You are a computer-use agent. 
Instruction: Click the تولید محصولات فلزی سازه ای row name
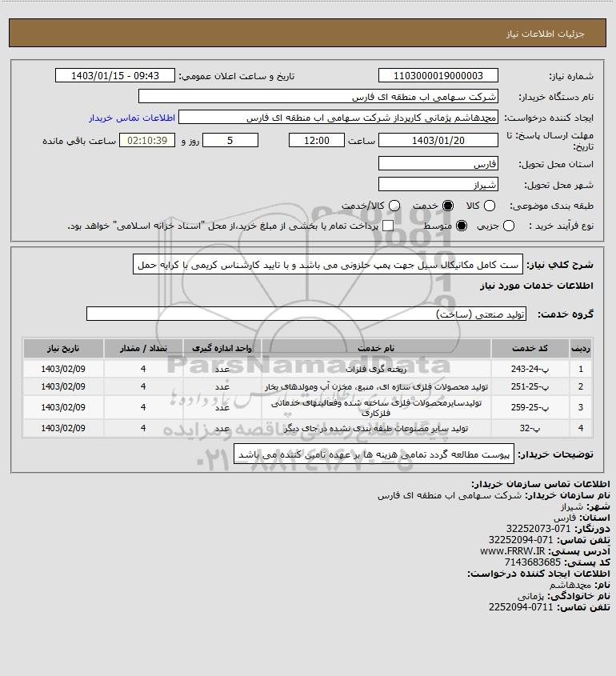(376, 386)
